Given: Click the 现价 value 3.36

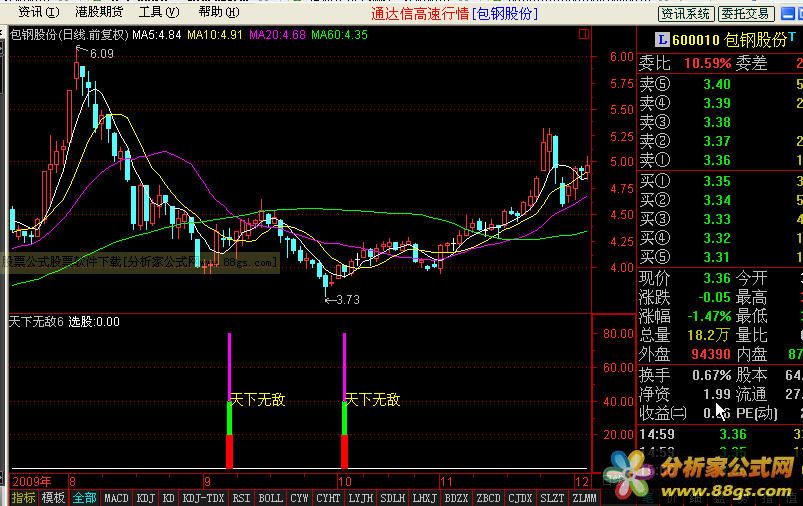Looking at the screenshot, I should pyautogui.click(x=717, y=278).
